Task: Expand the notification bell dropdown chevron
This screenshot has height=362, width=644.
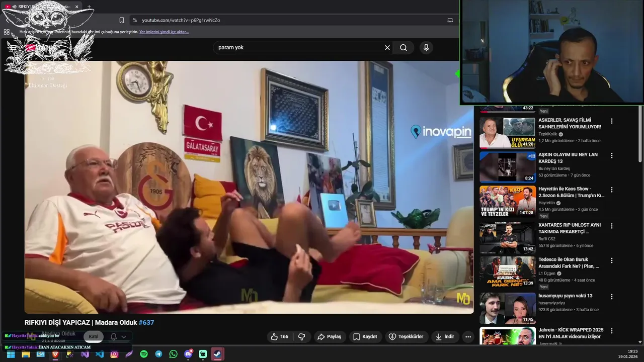Action: 124,337
